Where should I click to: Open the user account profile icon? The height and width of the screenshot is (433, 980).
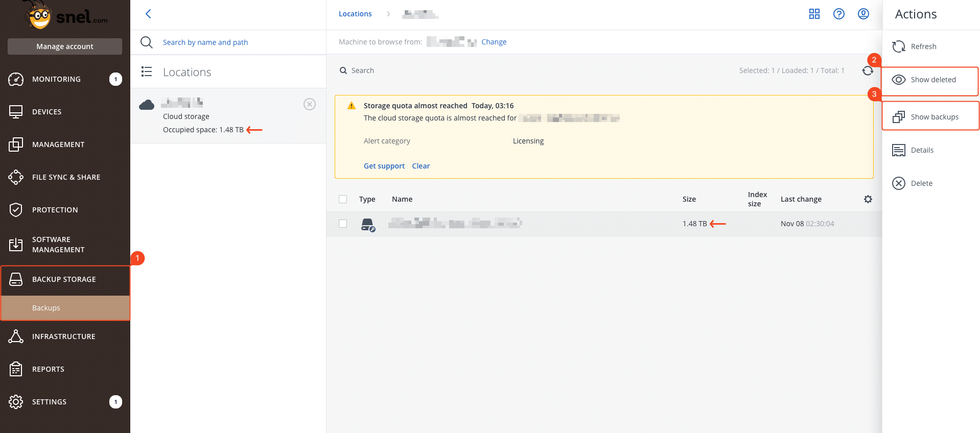tap(864, 14)
